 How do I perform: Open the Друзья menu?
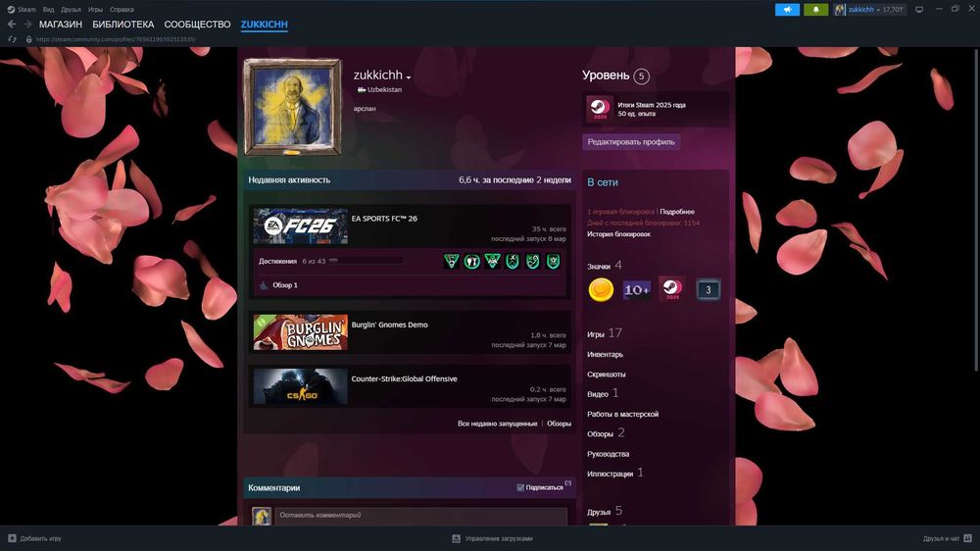click(71, 10)
